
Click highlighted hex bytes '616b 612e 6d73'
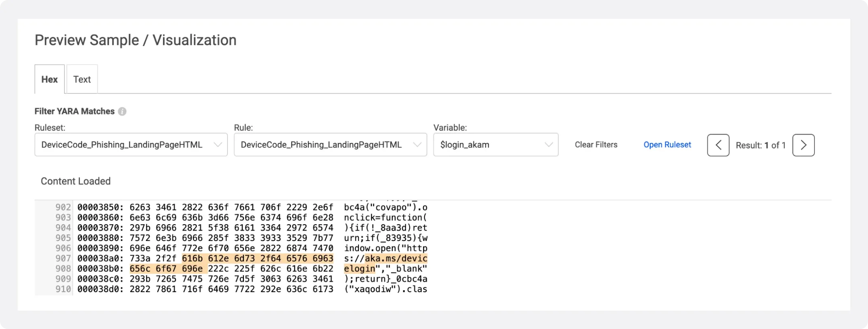218,259
